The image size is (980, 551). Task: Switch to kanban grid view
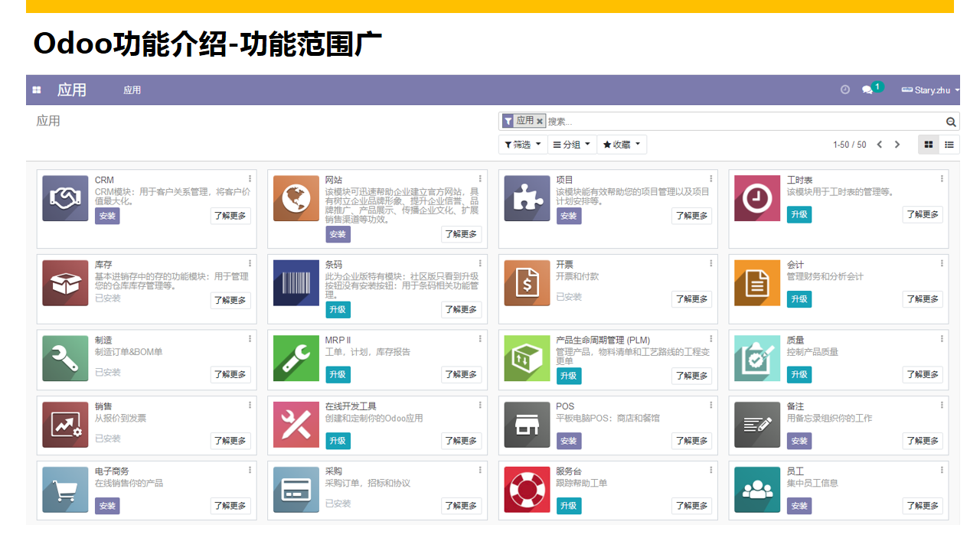[929, 145]
